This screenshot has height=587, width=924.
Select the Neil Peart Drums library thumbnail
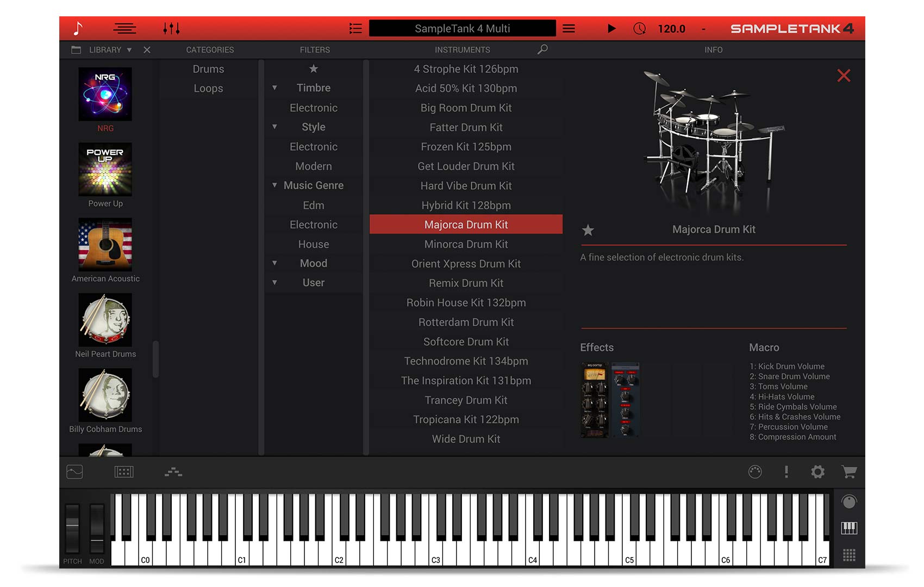click(105, 320)
